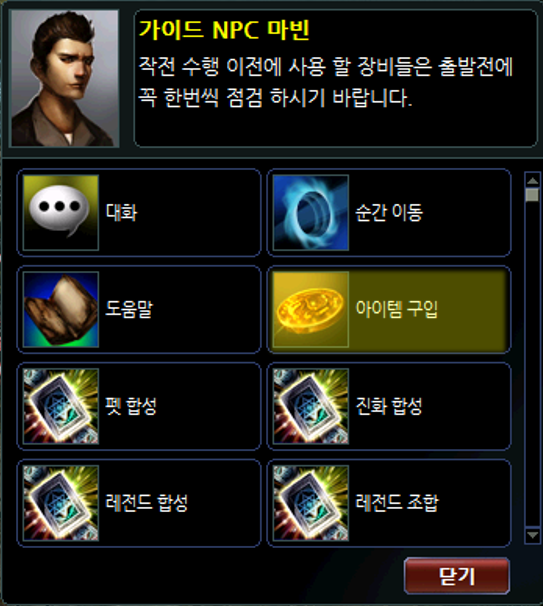Click the scrollbar down arrow
The image size is (543, 606).
(533, 535)
